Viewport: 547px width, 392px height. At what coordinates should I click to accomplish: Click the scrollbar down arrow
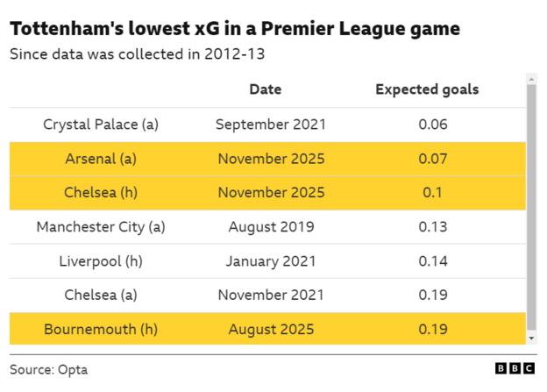click(x=531, y=338)
